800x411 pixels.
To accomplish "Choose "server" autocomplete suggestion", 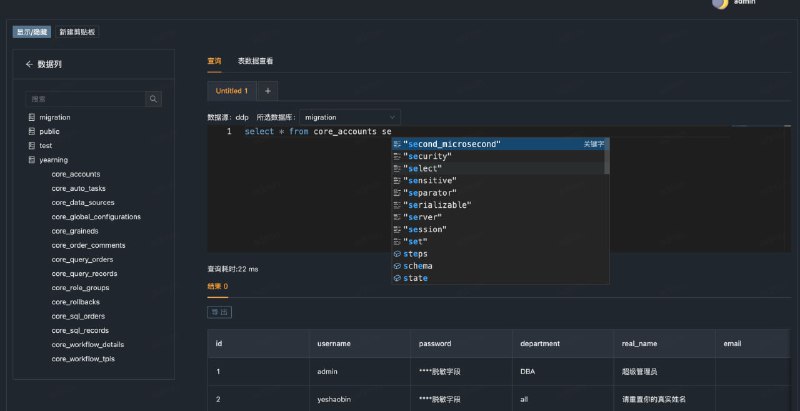I will tap(500, 218).
